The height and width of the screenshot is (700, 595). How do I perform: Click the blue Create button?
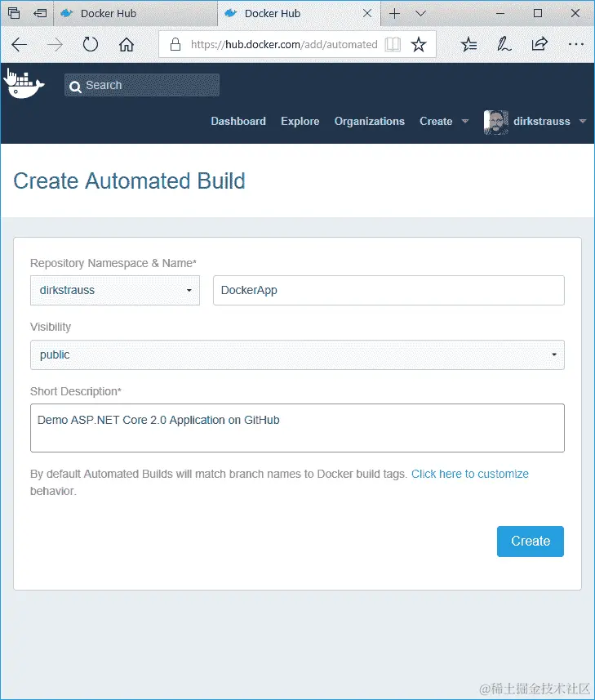pos(531,541)
